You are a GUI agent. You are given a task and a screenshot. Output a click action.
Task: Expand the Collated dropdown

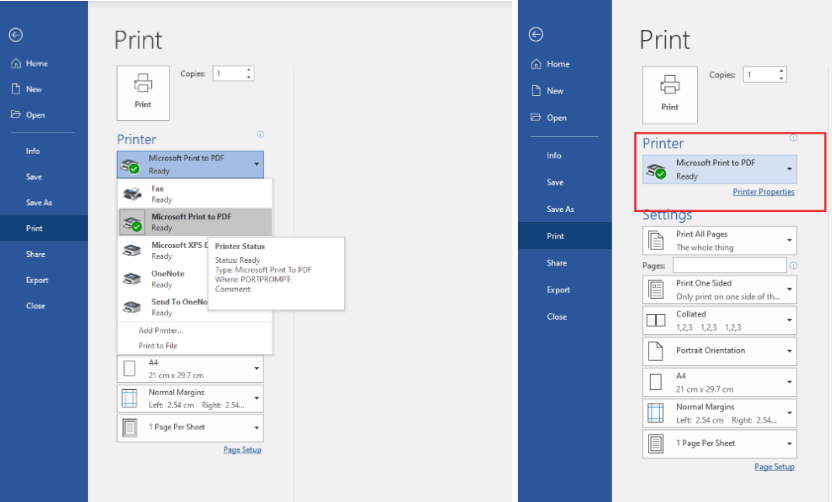click(x=719, y=320)
